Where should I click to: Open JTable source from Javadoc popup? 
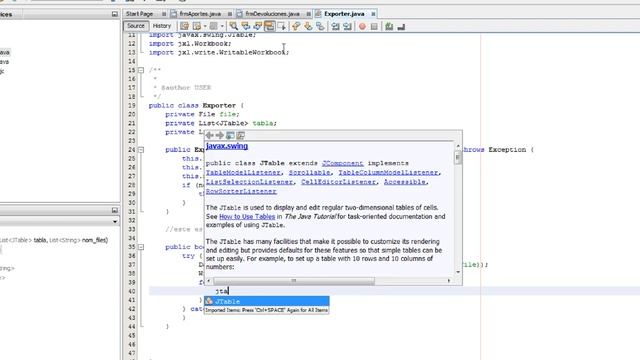[x=240, y=135]
